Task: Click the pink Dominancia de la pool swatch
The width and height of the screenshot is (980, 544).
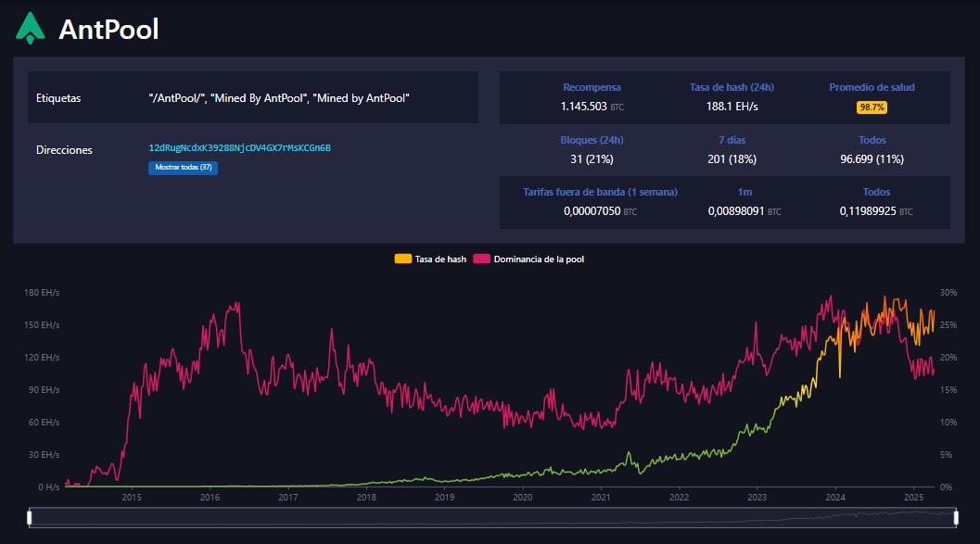Action: [x=481, y=259]
